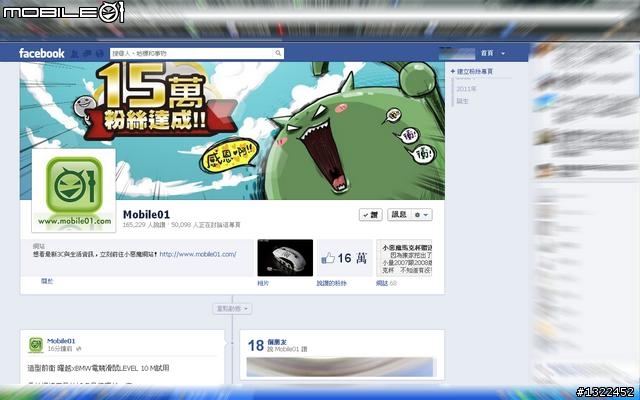Open the friend requests icon
Image resolution: width=640 pixels, height=400 pixels.
(75, 53)
